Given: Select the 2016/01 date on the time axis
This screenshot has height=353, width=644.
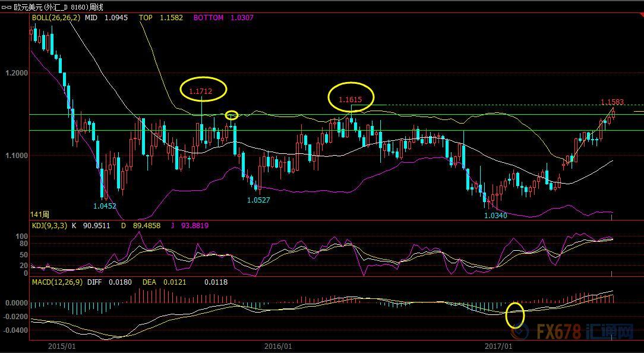Looking at the screenshot, I should [277, 346].
